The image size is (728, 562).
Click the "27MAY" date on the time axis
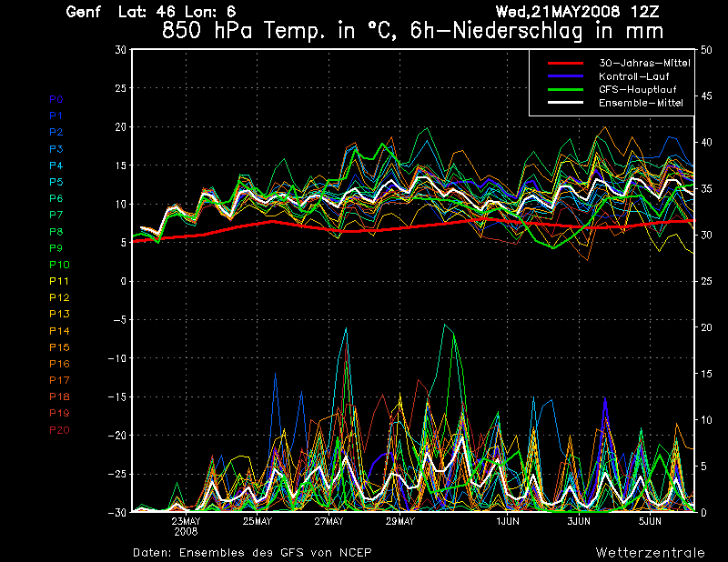[329, 521]
